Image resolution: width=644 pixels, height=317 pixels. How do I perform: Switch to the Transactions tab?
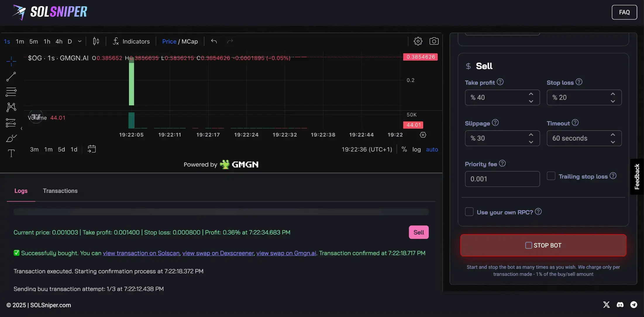point(60,191)
